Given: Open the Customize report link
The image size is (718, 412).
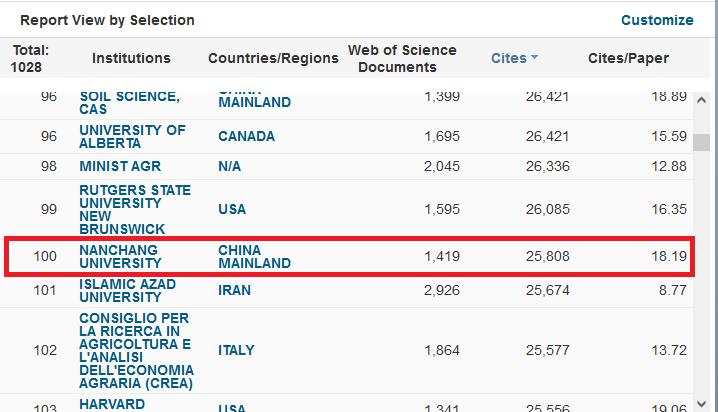Looking at the screenshot, I should (x=656, y=20).
